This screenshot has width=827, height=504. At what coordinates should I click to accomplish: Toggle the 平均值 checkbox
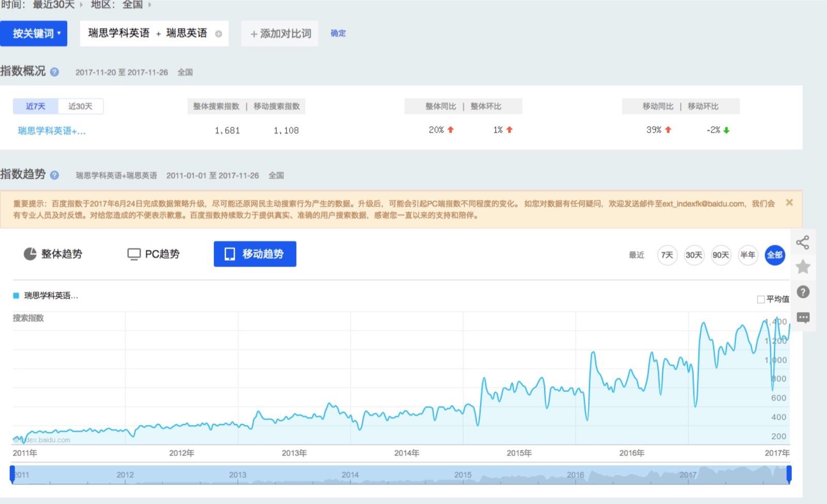[x=761, y=299]
